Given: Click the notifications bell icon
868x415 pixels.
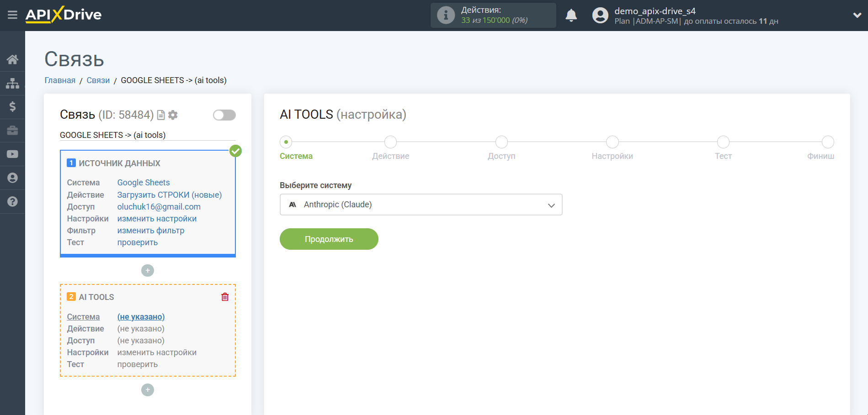Looking at the screenshot, I should point(571,16).
